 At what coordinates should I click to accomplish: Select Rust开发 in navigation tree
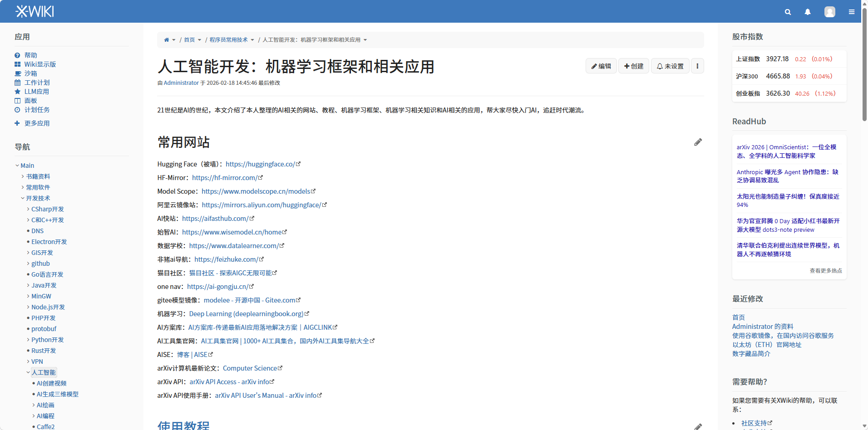[44, 351]
